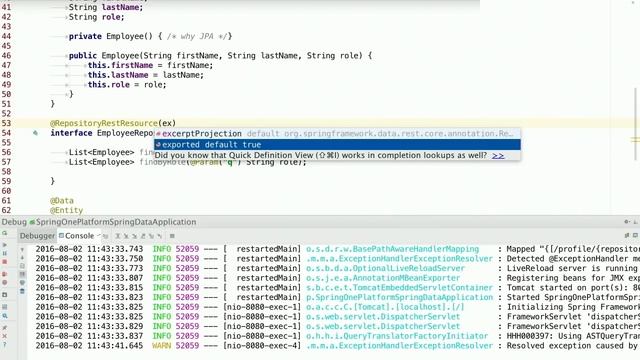
Task: Click @Entity annotation on line 62
Action: click(x=67, y=210)
